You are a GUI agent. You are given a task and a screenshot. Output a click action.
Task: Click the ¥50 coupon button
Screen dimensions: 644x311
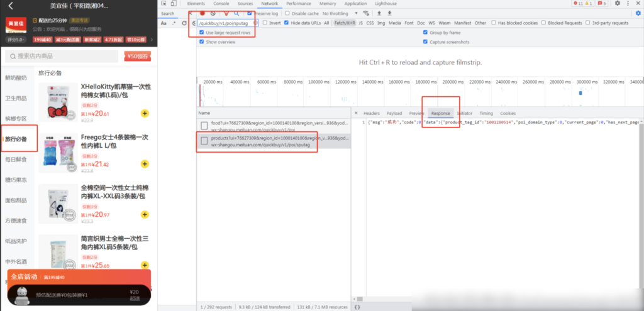click(x=136, y=57)
